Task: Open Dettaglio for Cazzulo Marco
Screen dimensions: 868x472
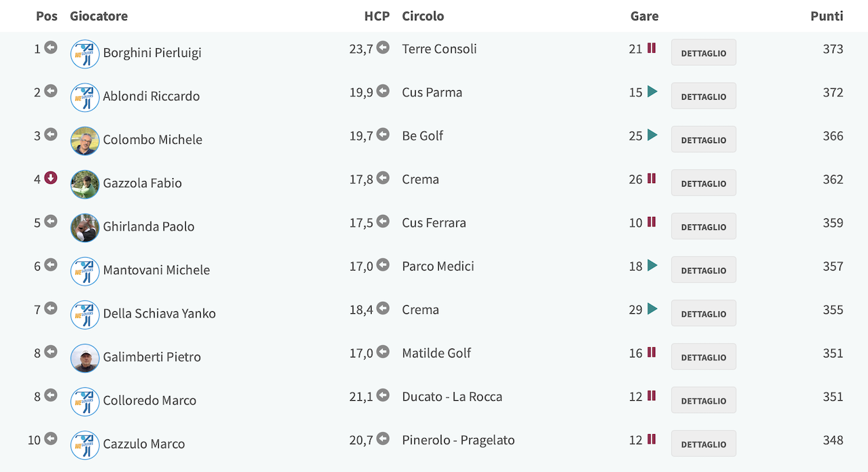Action: 703,444
